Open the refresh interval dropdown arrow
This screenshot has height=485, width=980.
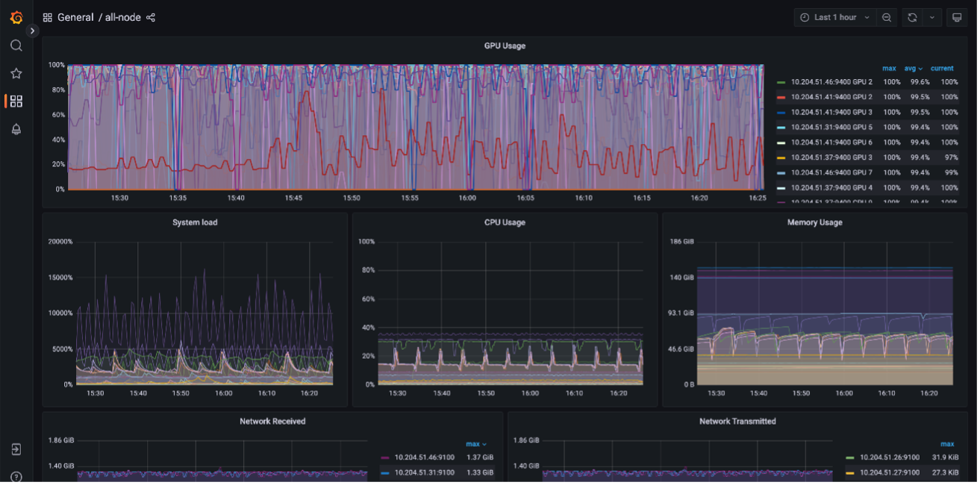click(x=931, y=17)
